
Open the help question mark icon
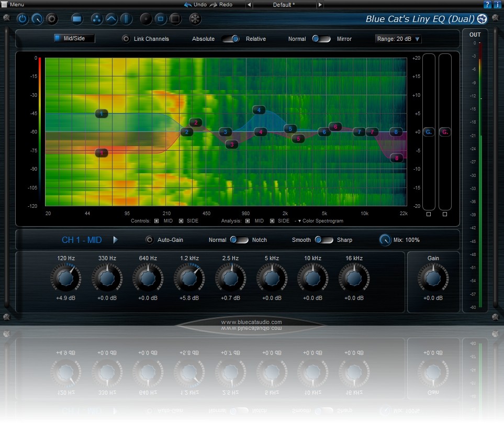click(487, 5)
